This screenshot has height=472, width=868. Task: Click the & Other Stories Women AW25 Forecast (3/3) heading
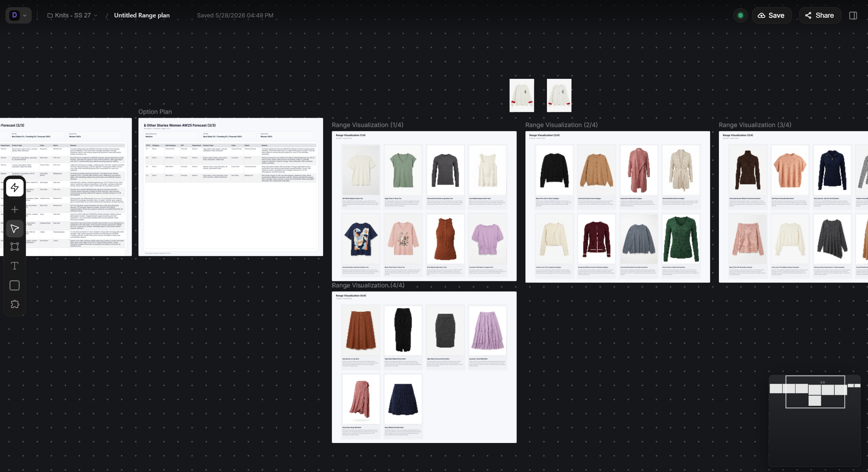(x=179, y=125)
